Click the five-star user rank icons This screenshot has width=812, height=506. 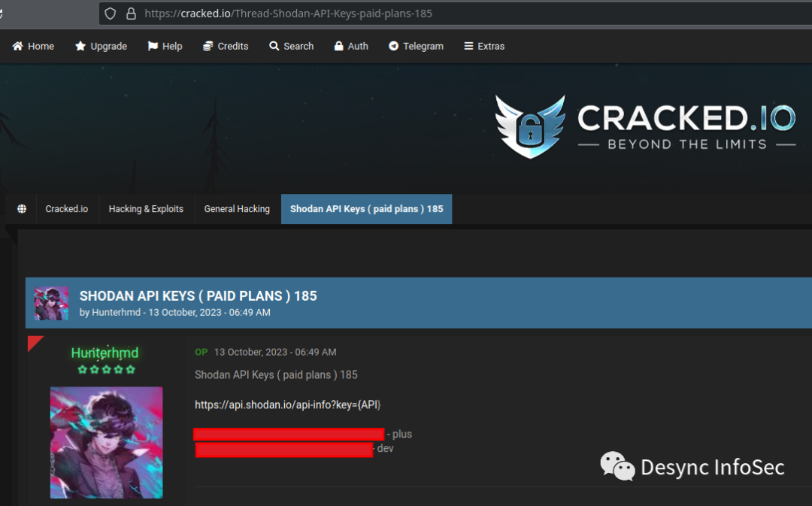[x=106, y=369]
